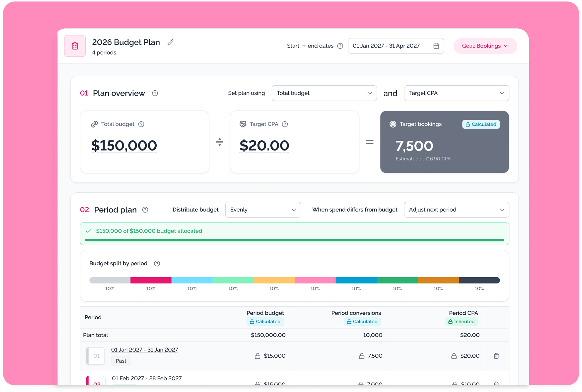Screen dimensions: 582x392
Task: Edit the $20.00 target CPA value
Action: pyautogui.click(x=264, y=146)
